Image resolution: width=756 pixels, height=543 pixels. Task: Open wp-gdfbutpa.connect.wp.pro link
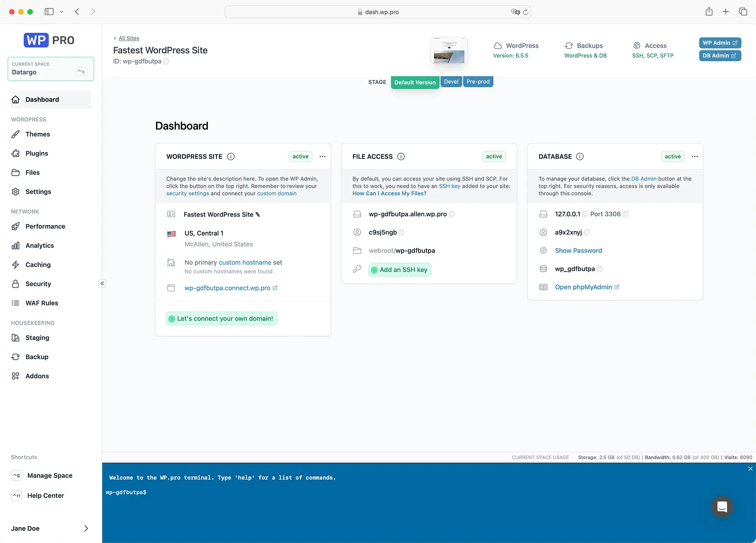click(231, 288)
